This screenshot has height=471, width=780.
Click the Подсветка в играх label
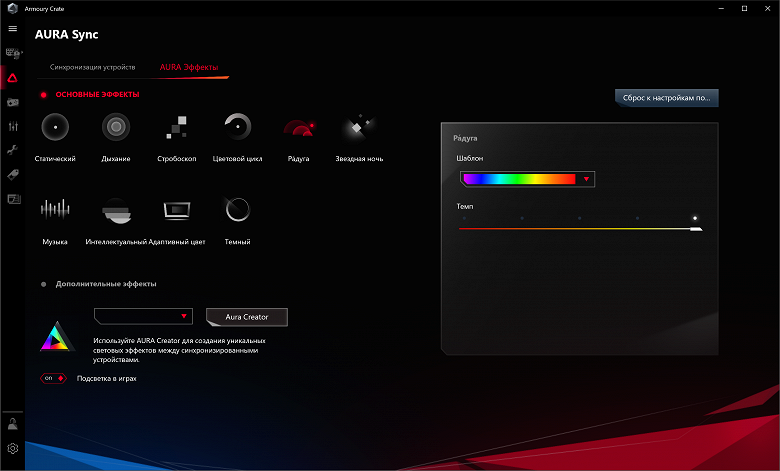pyautogui.click(x=106, y=378)
